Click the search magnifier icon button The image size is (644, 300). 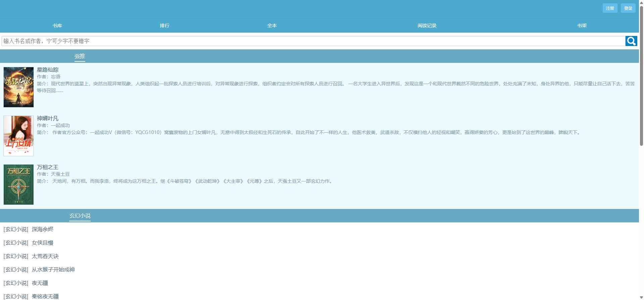(x=631, y=41)
